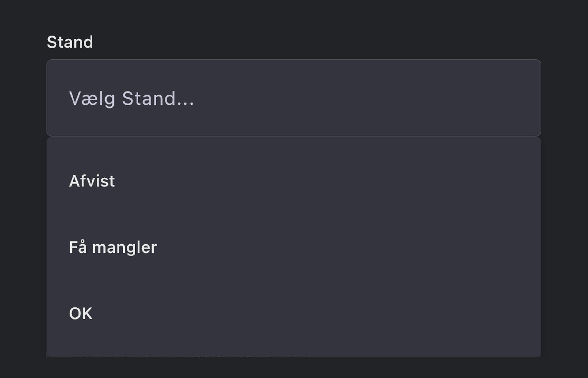This screenshot has height=378, width=588.
Task: Set Stand to Afvist
Action: (x=92, y=181)
